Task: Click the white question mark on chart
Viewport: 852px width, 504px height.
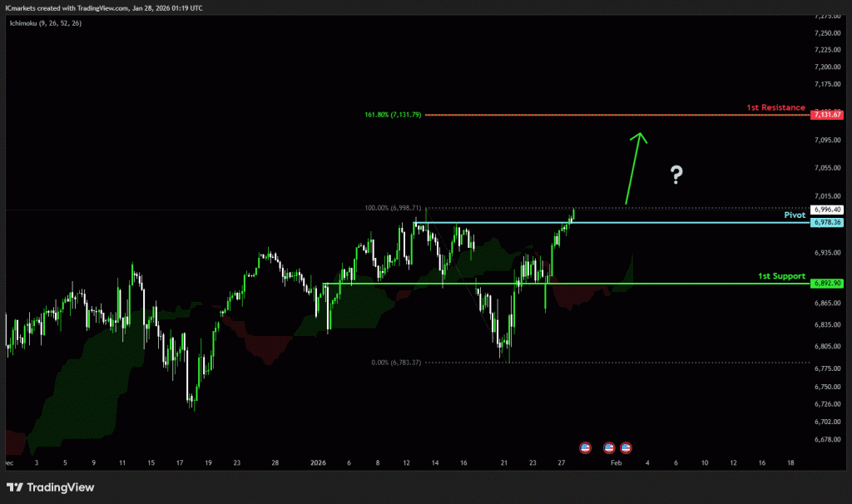Action: (x=676, y=175)
